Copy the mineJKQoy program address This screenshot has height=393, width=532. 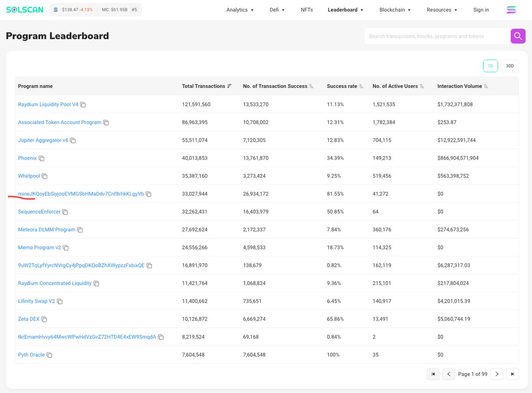pyautogui.click(x=149, y=194)
